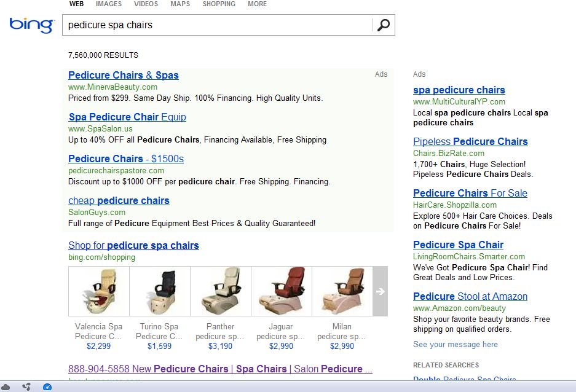Click the SalonGuys.com URL
The height and width of the screenshot is (392, 576).
click(x=97, y=213)
